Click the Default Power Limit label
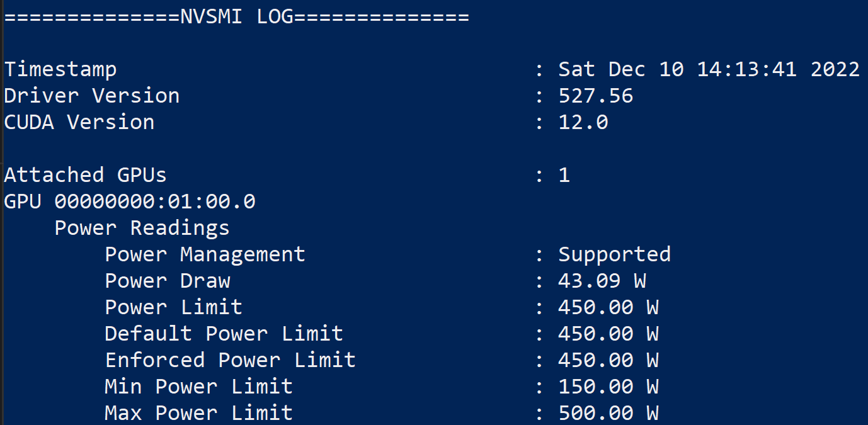The width and height of the screenshot is (868, 425). (x=224, y=334)
